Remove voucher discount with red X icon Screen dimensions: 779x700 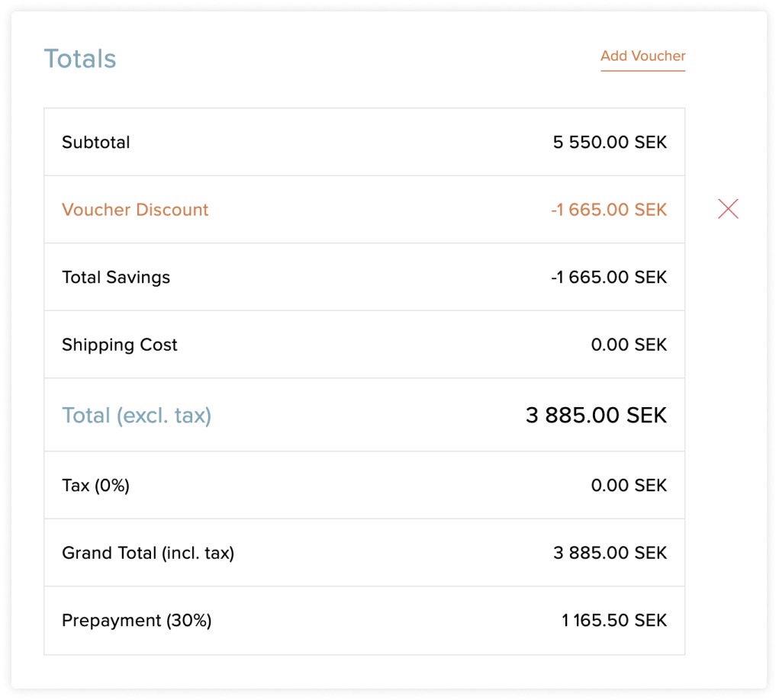tap(728, 209)
